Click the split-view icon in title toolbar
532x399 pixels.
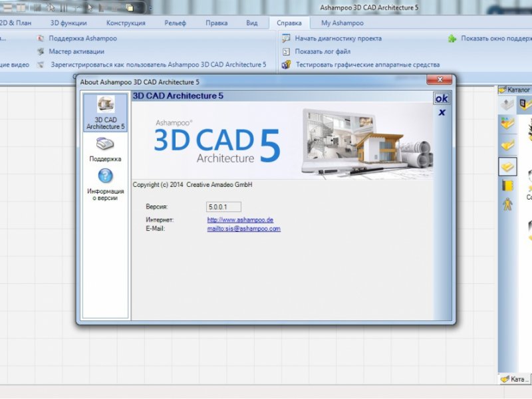click(x=21, y=7)
